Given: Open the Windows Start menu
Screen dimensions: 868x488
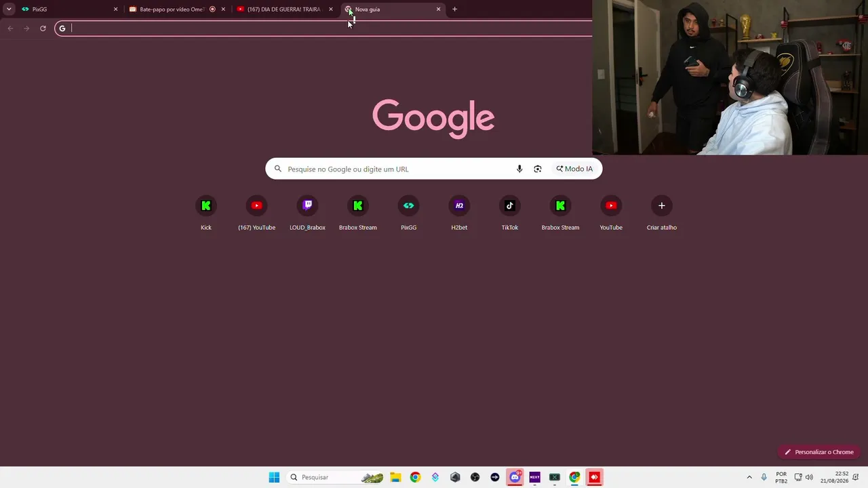Looking at the screenshot, I should tap(274, 477).
